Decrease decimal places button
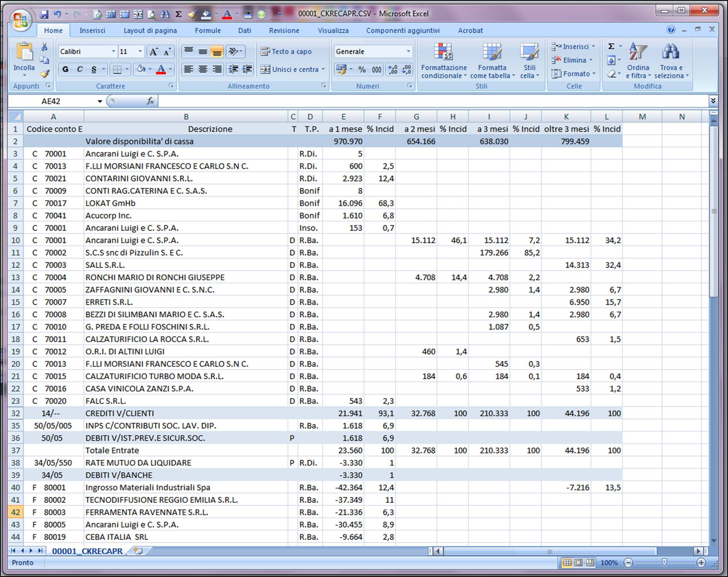 coord(406,70)
